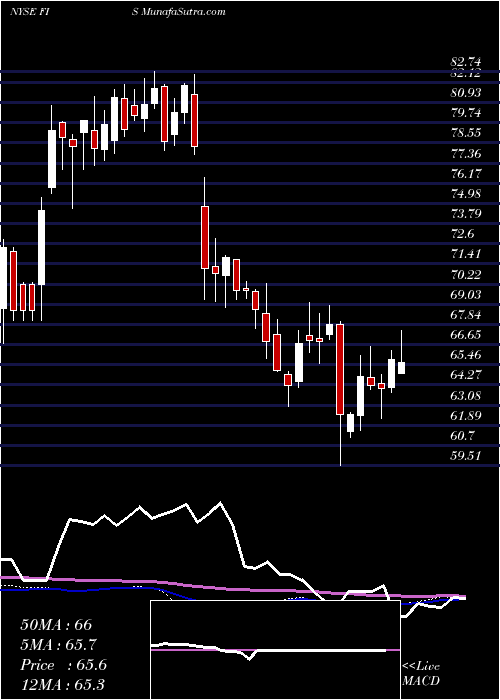
Task: Click the 60.7 price level label
Action: click(x=463, y=436)
